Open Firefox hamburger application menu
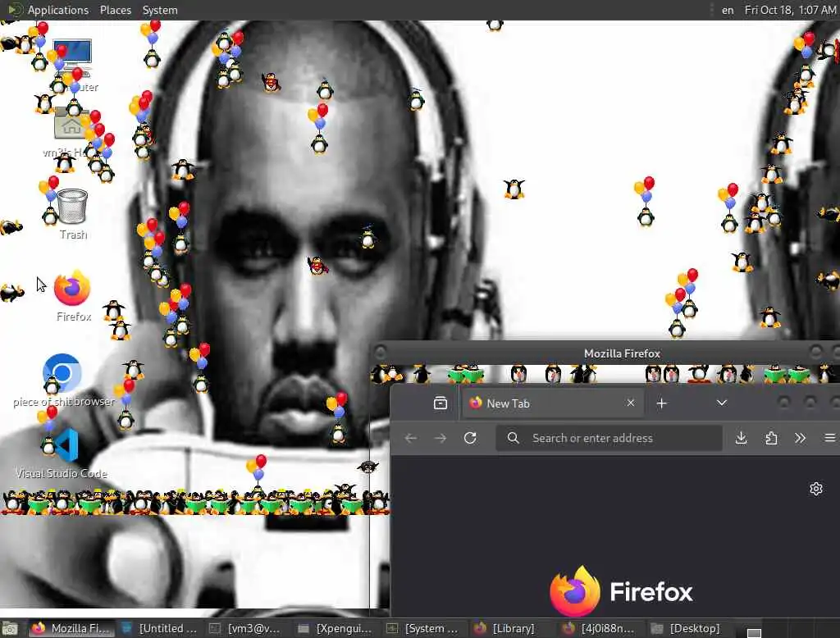 [x=830, y=438]
